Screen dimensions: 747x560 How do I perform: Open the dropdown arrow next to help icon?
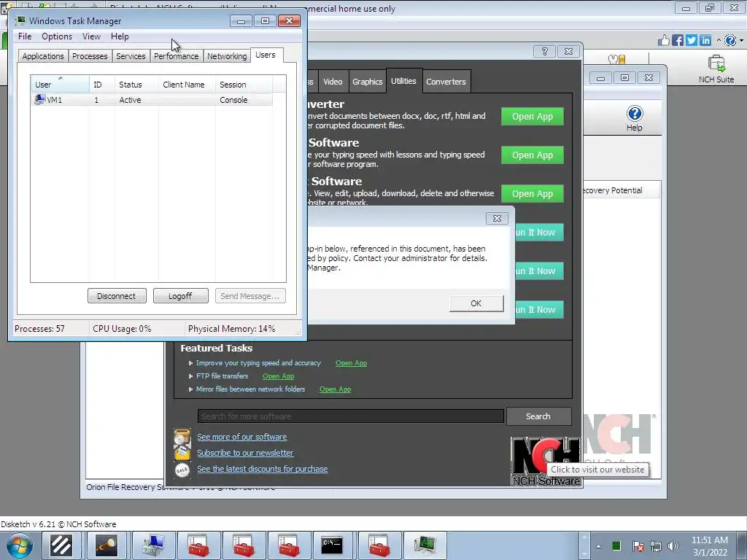point(741,41)
